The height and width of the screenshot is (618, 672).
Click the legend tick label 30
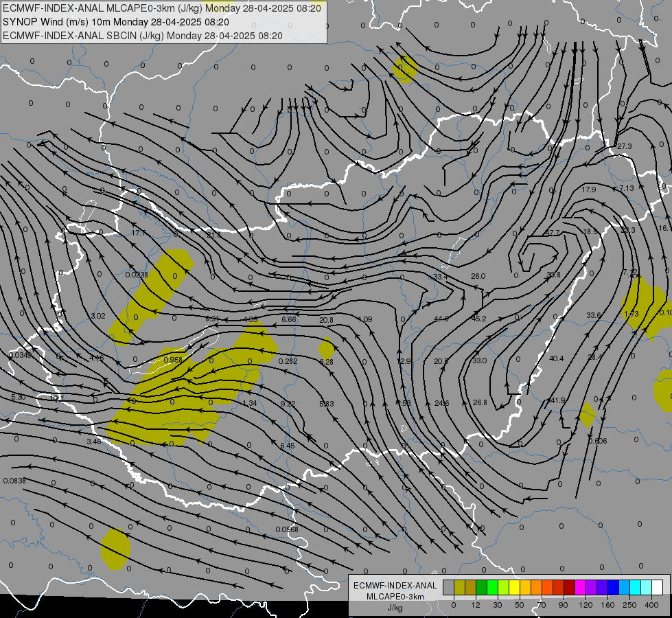pos(497,605)
